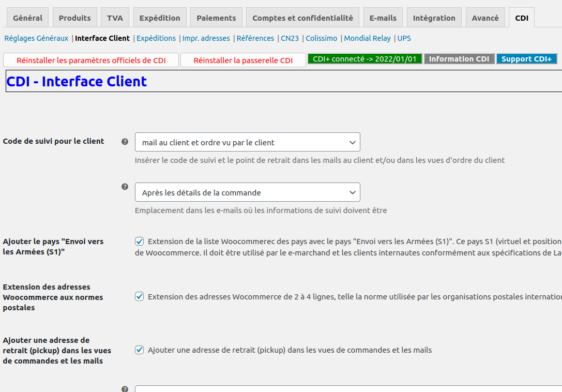Click Réinstaller la passerelle CDI button

tap(243, 61)
